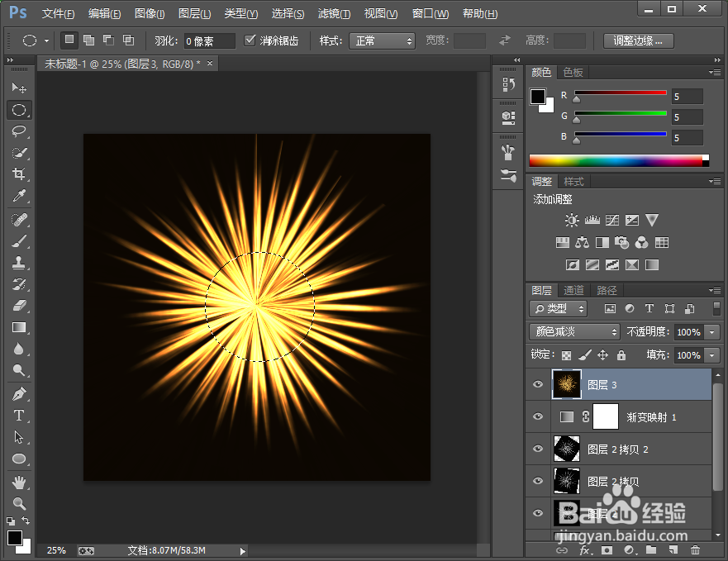Switch to the 通道 tab

(573, 290)
